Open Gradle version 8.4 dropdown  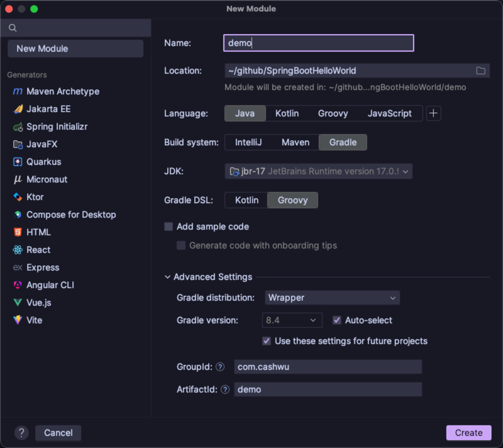coord(292,320)
